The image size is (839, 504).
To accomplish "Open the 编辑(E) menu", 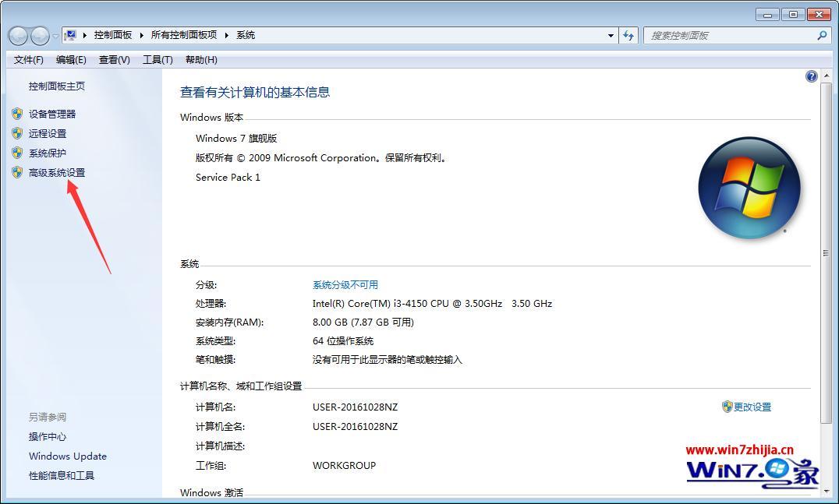I will [71, 60].
